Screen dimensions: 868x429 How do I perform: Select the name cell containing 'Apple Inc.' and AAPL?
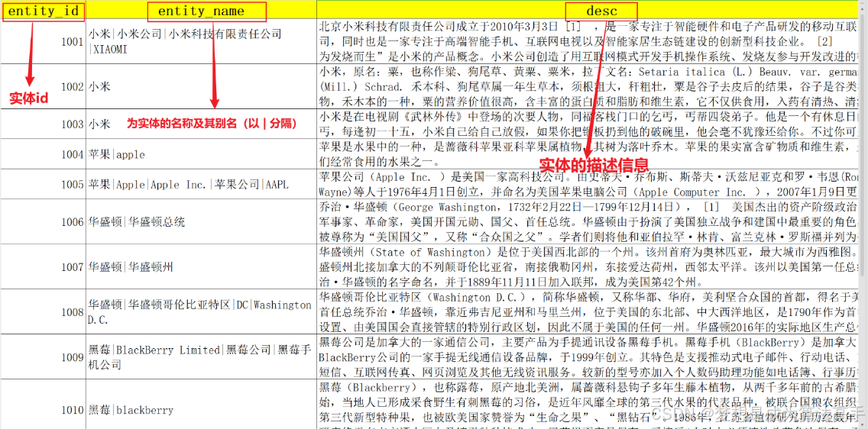coord(202,184)
